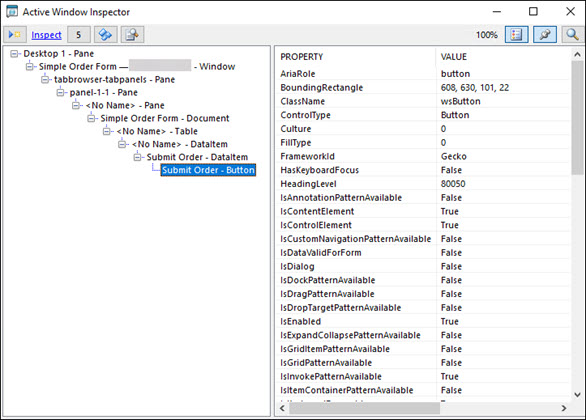Select <No Name> - Table tree item
This screenshot has width=586, height=420.
(157, 131)
